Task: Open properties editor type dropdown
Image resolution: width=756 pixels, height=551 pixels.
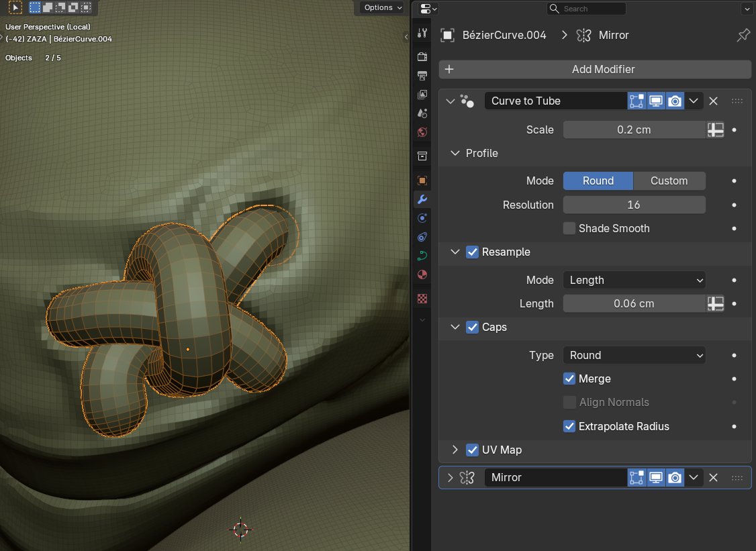Action: 428,9
